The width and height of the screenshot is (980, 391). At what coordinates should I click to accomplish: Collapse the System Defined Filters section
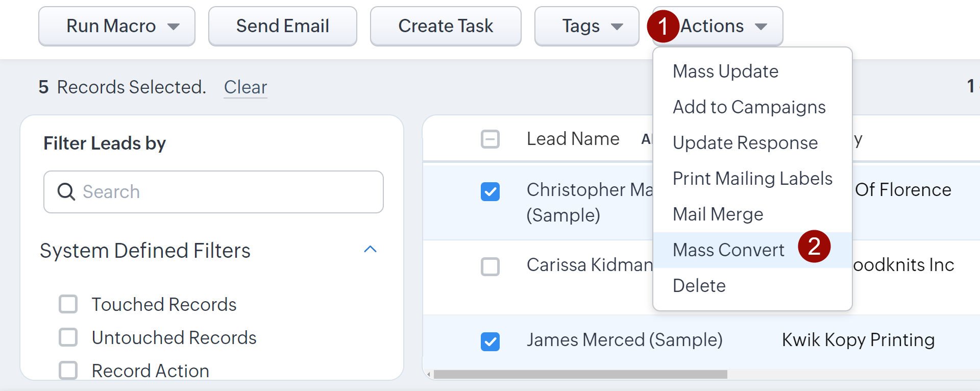tap(370, 250)
